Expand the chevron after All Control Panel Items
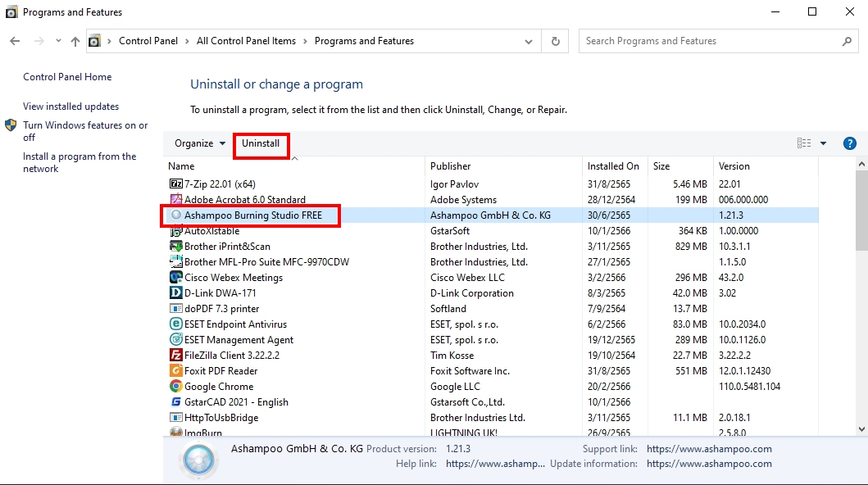Viewport: 868px width, 485px height. click(x=305, y=41)
